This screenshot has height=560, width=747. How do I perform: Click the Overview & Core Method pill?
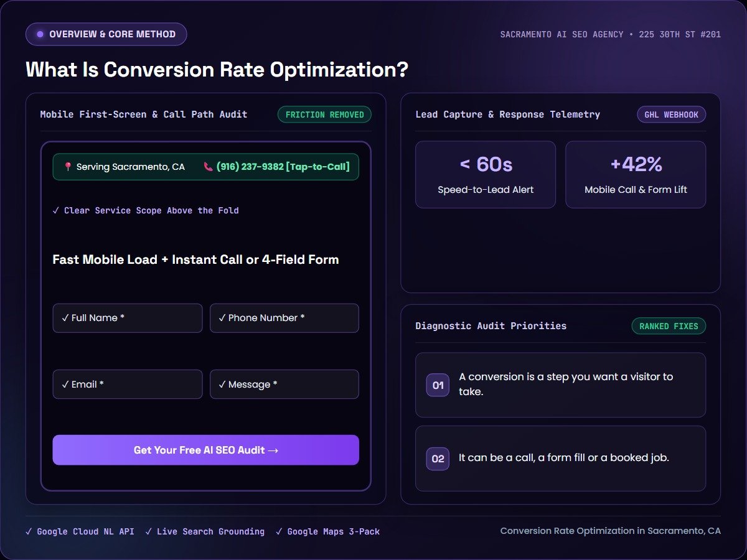click(106, 34)
